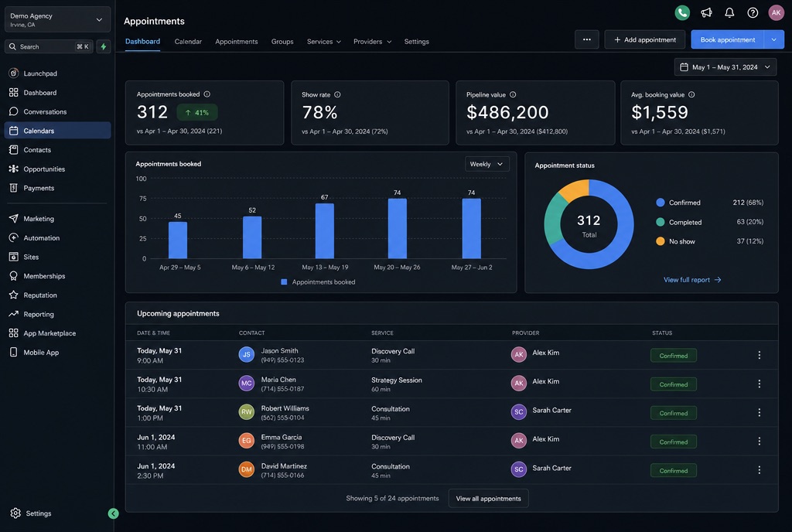The height and width of the screenshot is (532, 792).
Task: Open the Weekly interval dropdown
Action: (x=486, y=164)
